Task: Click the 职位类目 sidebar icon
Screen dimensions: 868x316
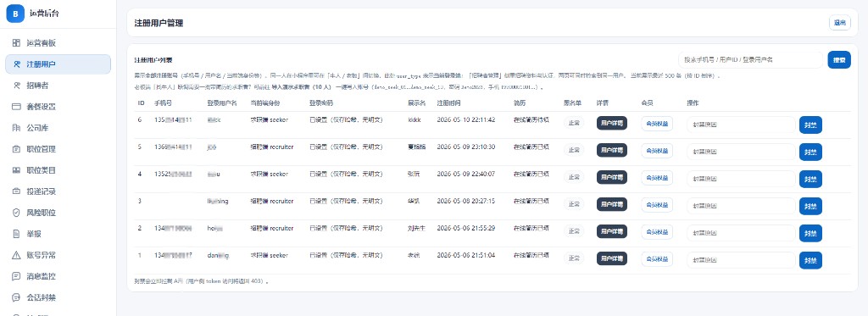Action: pos(17,170)
